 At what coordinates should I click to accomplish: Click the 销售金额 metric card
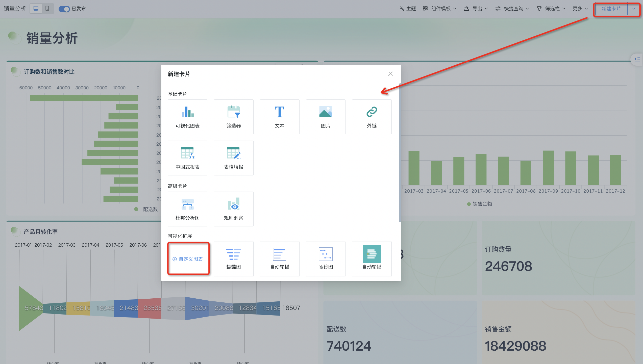558,332
